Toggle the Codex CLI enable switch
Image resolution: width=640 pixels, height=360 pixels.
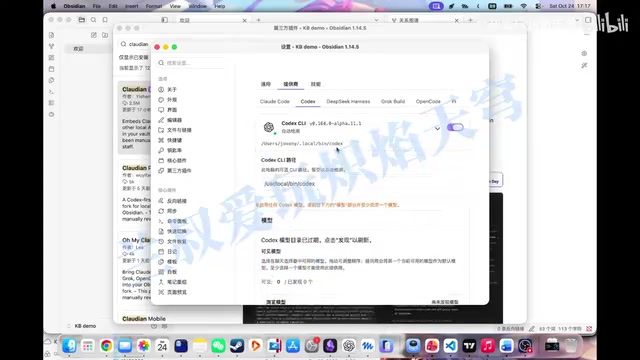pos(455,127)
